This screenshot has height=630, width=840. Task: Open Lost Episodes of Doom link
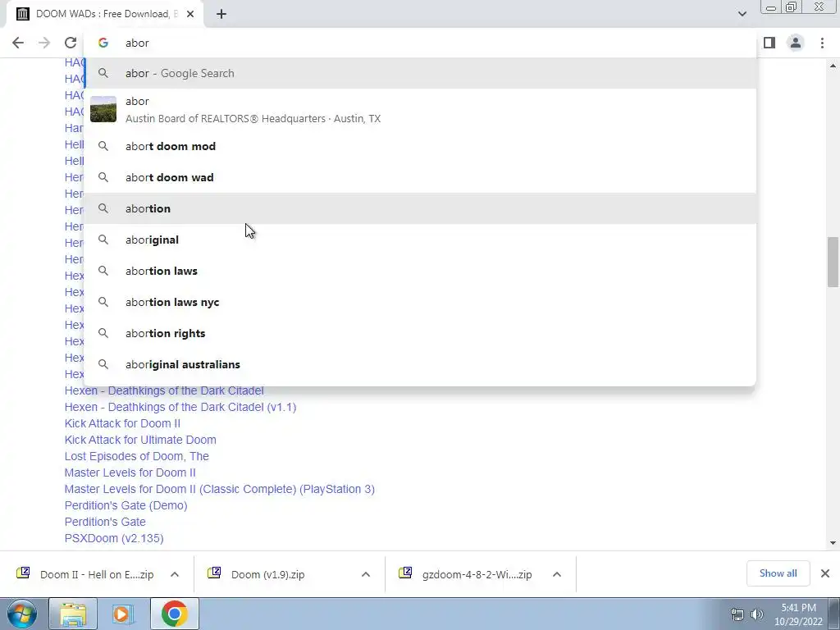[x=137, y=456]
